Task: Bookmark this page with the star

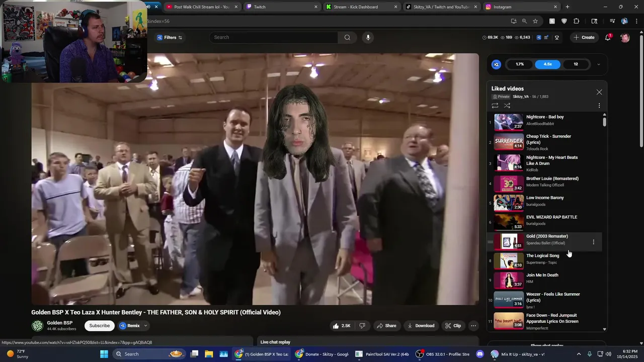Action: point(535,21)
